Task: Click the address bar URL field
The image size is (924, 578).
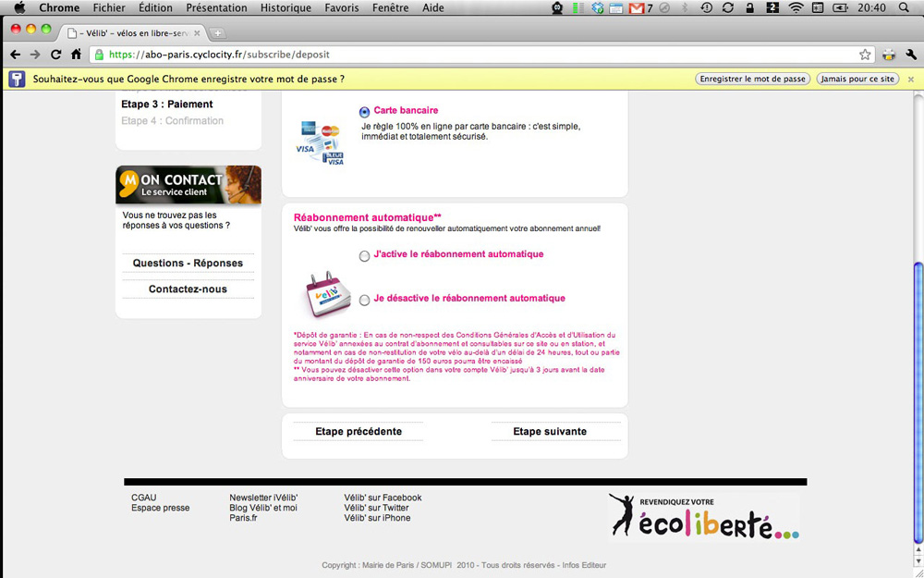Action: (462, 55)
